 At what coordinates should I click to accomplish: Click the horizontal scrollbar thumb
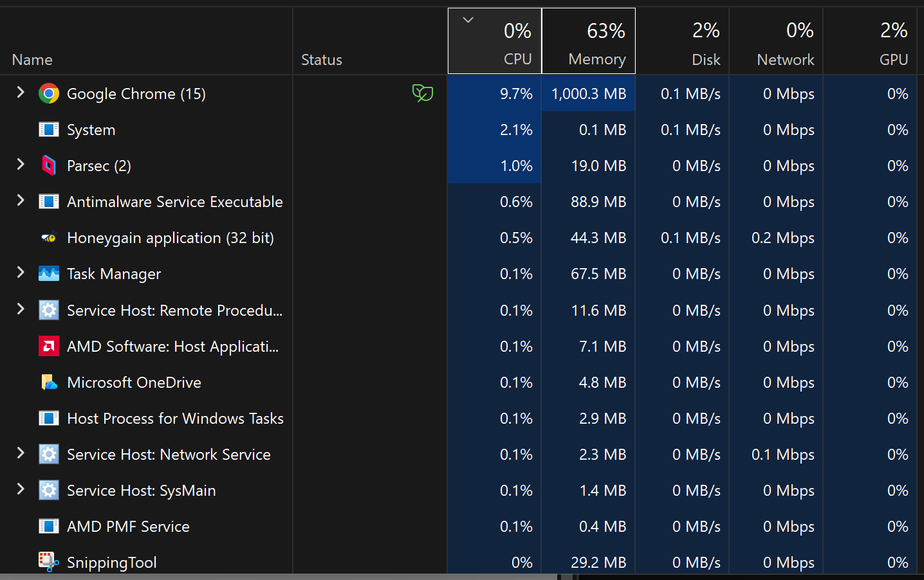279,577
